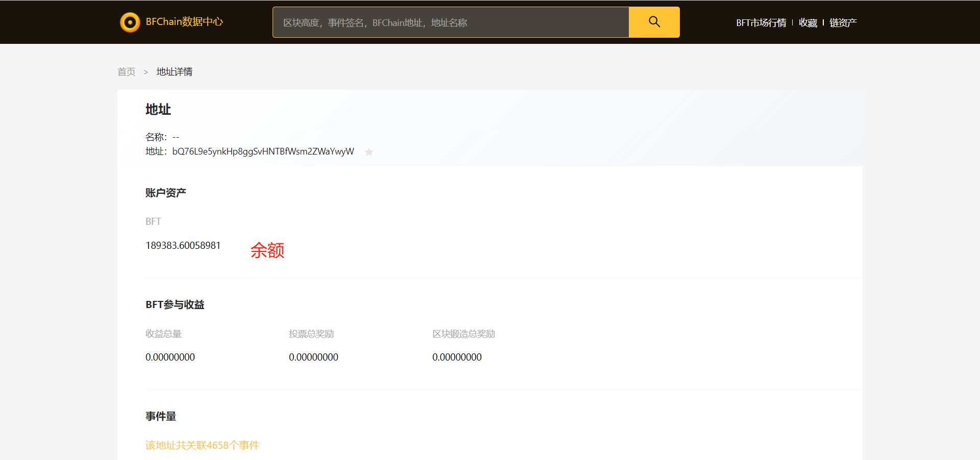Viewport: 980px width, 460px height.
Task: Select the address bQ76L9e5ynkHp8ggSvHNTBfWsm2ZWaYwyW text
Action: coord(263,151)
